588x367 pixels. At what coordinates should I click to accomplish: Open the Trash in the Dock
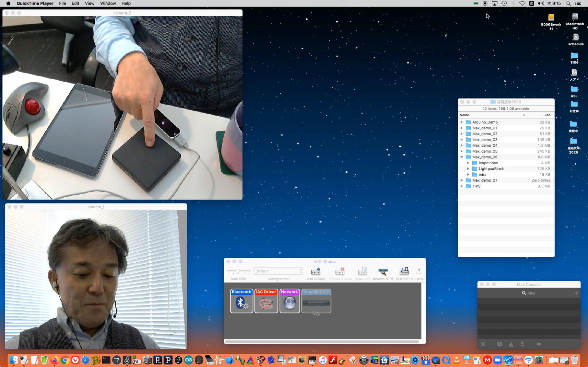(574, 360)
